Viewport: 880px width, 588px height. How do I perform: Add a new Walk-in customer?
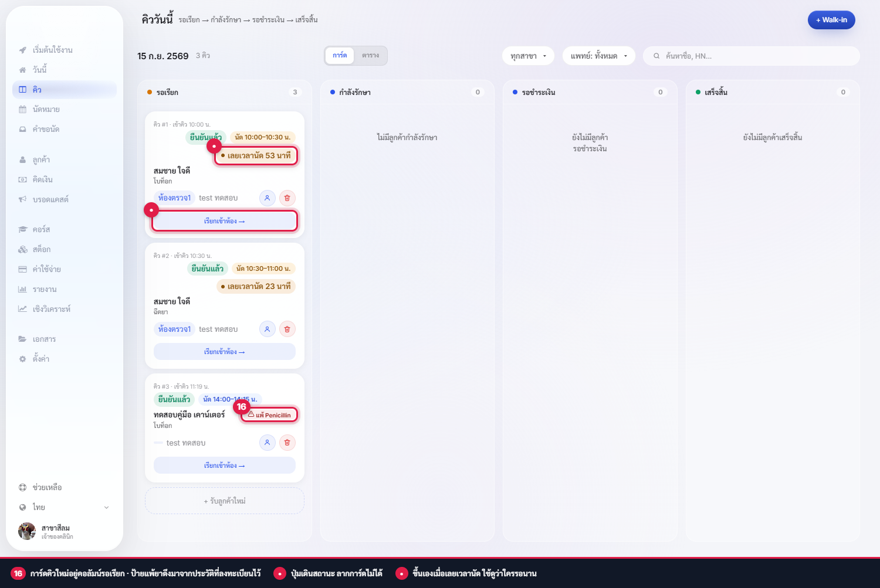click(x=831, y=20)
